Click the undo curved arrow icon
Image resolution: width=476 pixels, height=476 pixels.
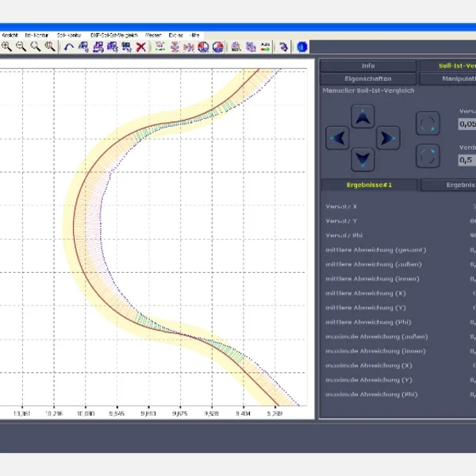pos(70,47)
